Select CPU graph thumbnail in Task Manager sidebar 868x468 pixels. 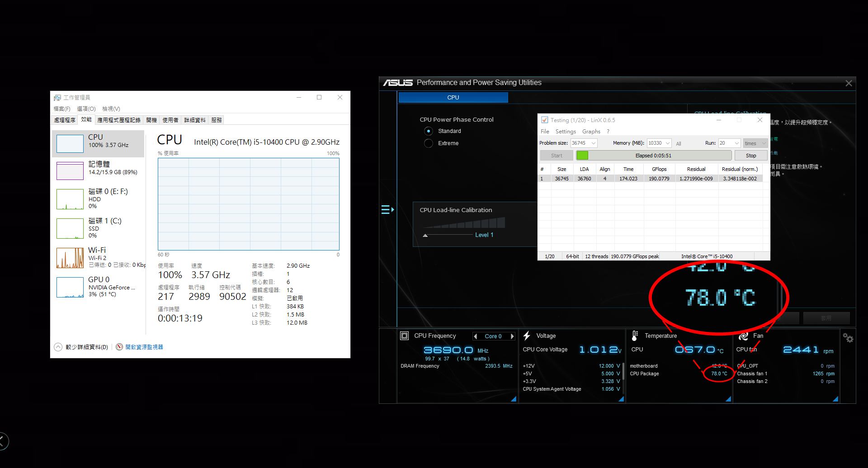click(70, 144)
